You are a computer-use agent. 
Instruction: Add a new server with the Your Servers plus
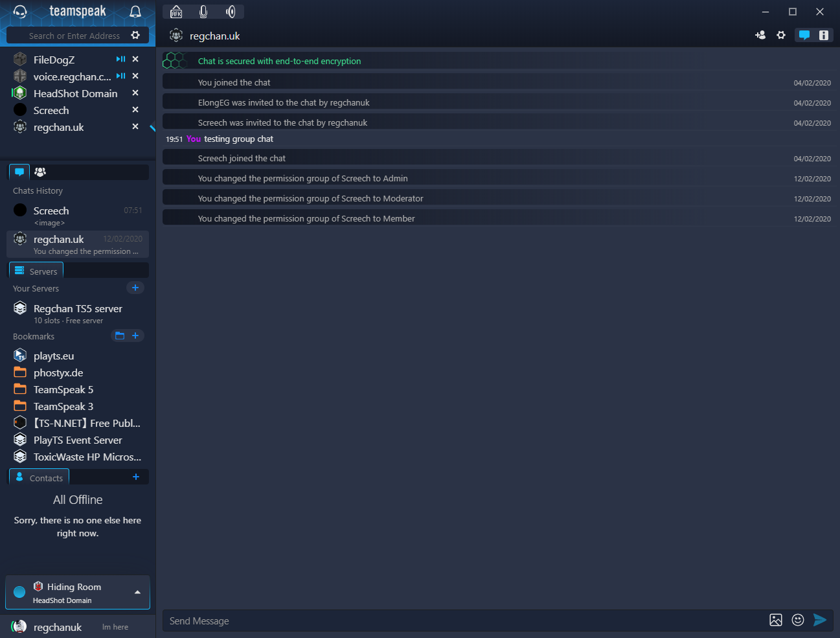[x=135, y=288]
